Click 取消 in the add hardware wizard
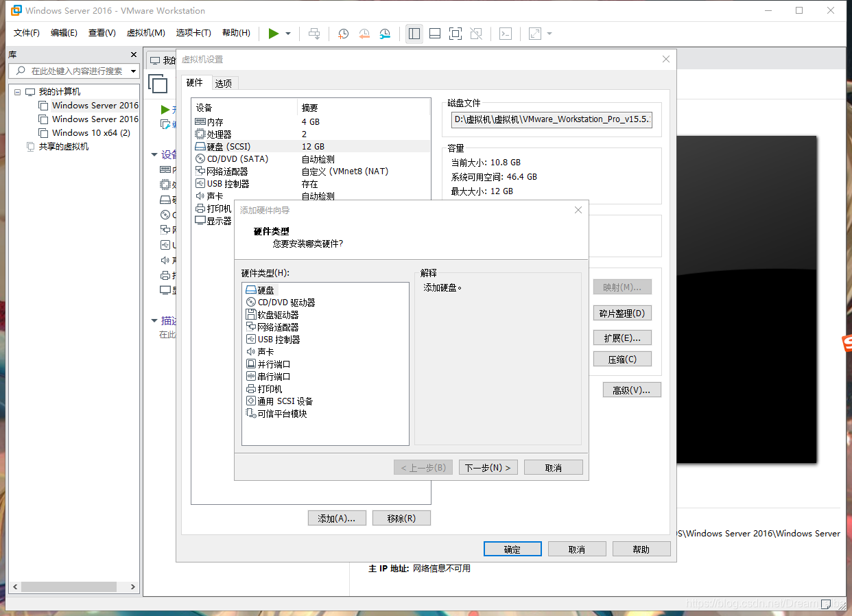This screenshot has width=852, height=616. [x=553, y=468]
